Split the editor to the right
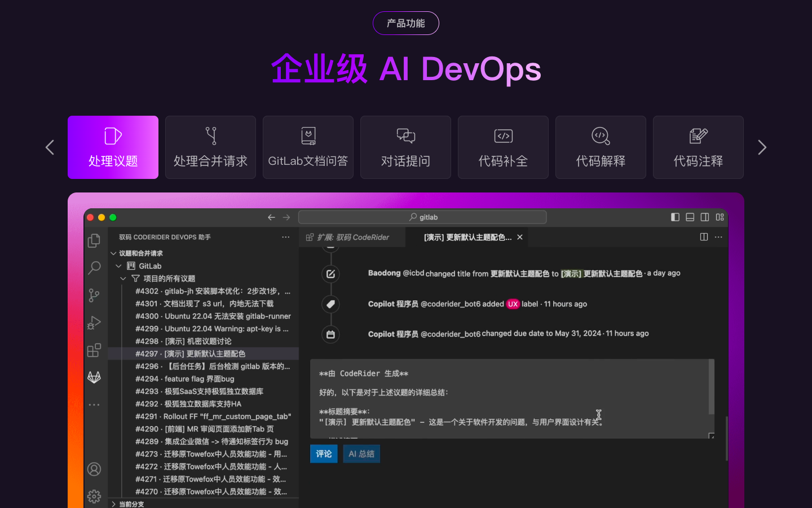Screen dimensions: 812x508 tap(704, 237)
